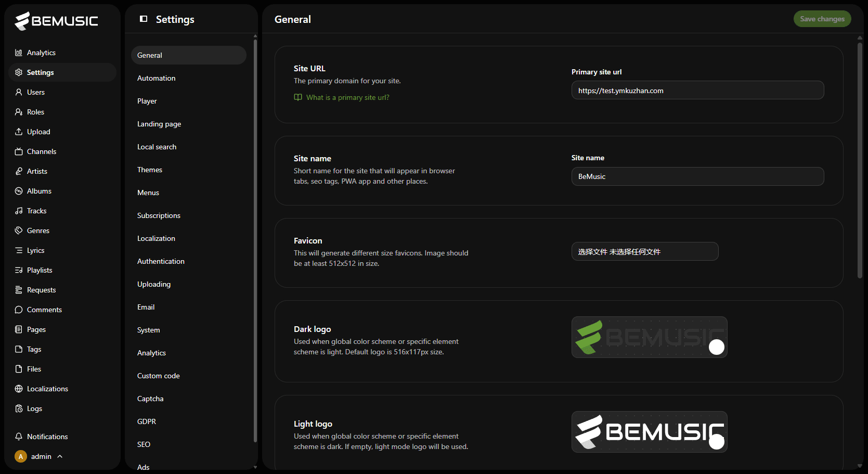868x474 pixels.
Task: Open the Player settings section
Action: coord(189,101)
